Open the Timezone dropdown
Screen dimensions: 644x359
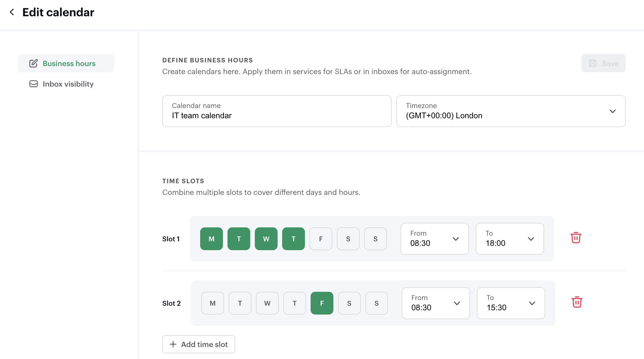tap(511, 111)
